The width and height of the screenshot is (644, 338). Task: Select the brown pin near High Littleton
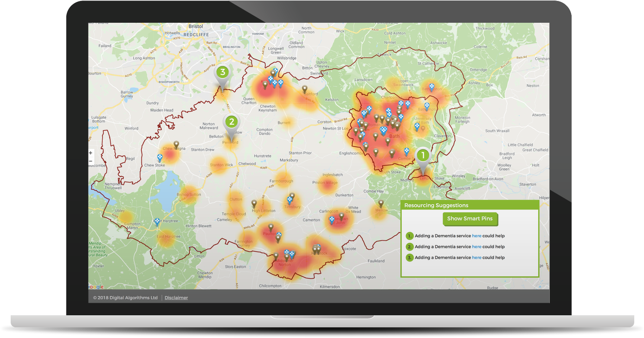pyautogui.click(x=254, y=203)
